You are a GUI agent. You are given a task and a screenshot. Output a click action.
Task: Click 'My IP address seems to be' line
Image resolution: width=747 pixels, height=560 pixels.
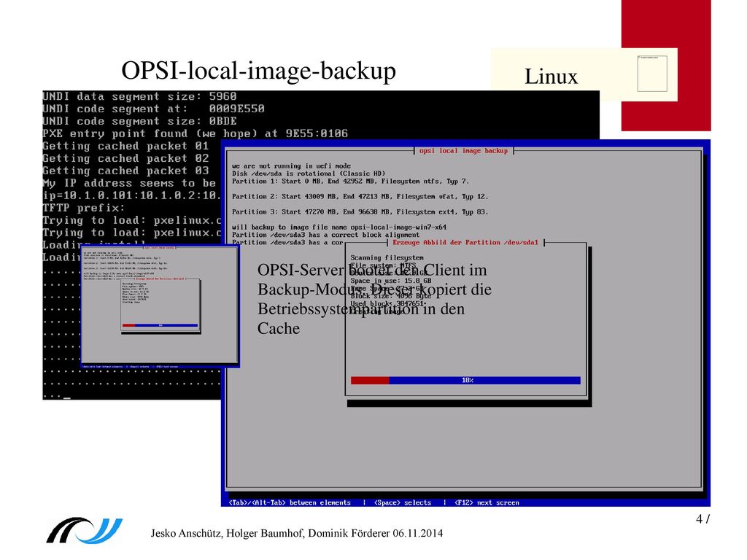[129, 183]
